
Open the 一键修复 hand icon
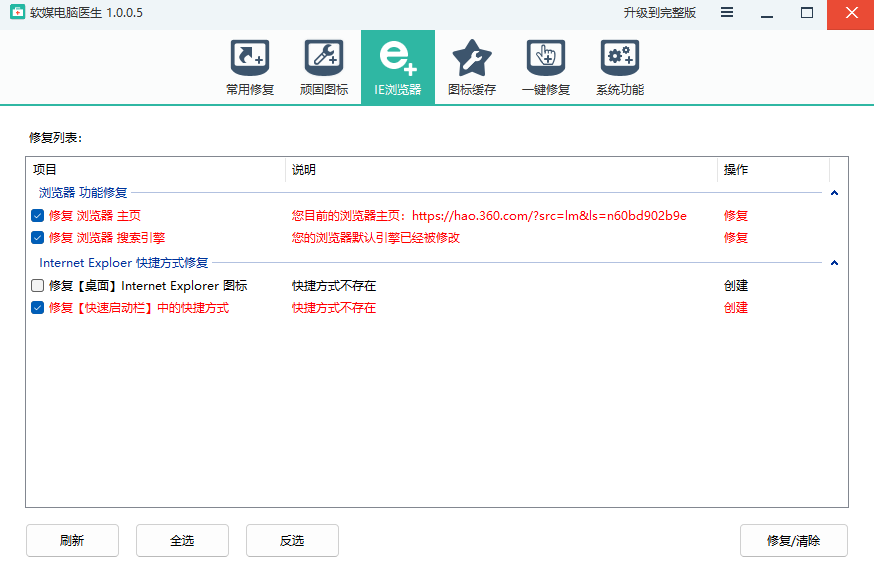coord(545,58)
